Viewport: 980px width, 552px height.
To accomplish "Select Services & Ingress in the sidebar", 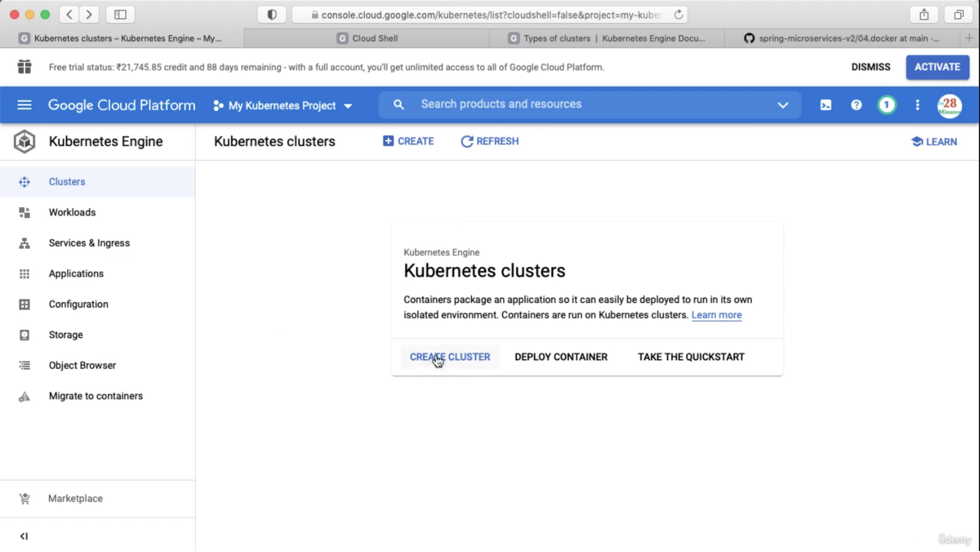I will 97,243.
